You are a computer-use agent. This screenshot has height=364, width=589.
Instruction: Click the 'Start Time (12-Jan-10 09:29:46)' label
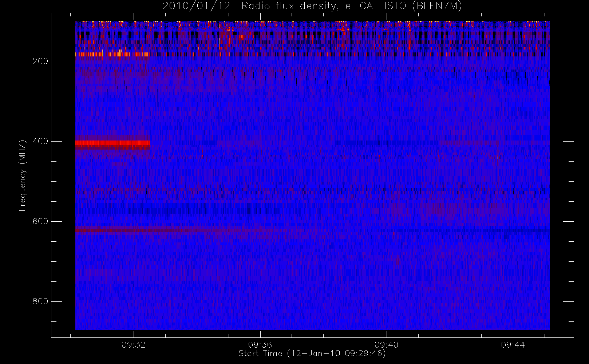(x=312, y=353)
